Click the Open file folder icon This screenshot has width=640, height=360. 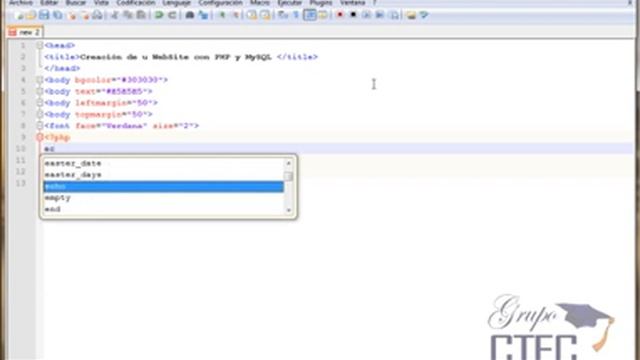(31, 16)
